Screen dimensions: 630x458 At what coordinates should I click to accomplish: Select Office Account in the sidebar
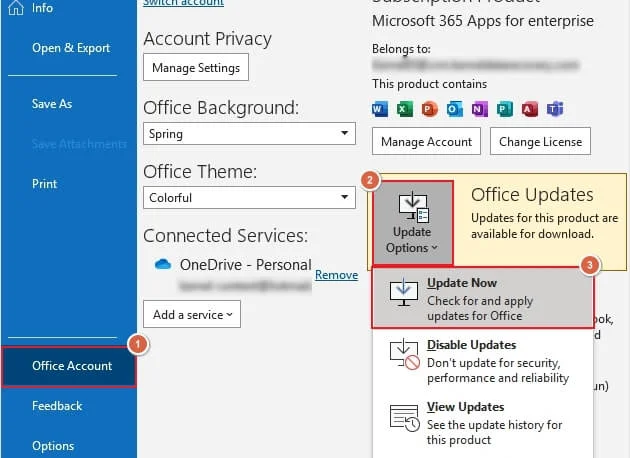point(69,366)
